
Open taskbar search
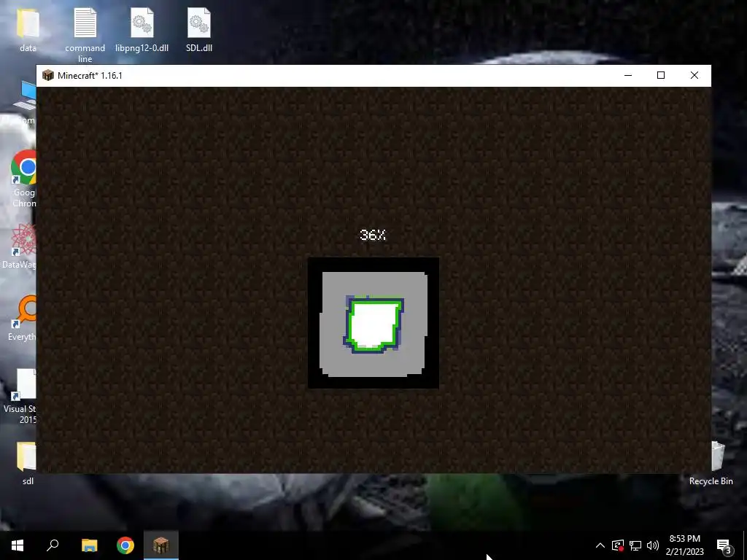[53, 545]
